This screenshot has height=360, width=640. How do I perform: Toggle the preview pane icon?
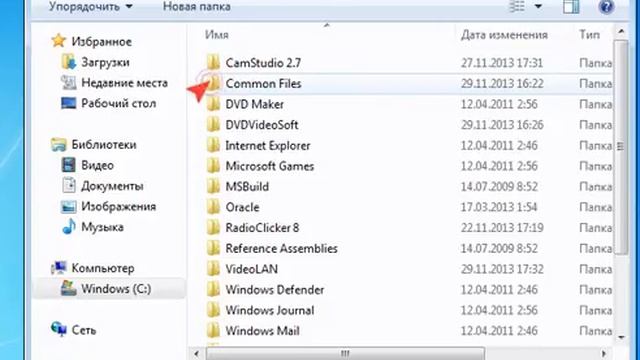tap(571, 7)
